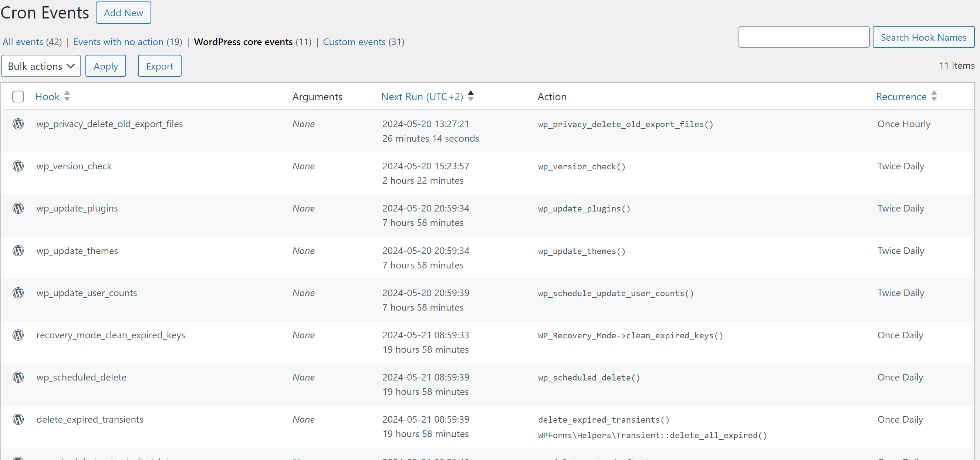Image resolution: width=980 pixels, height=460 pixels.
Task: Click the WordPress icon for wp_update_plugins
Action: (18, 208)
